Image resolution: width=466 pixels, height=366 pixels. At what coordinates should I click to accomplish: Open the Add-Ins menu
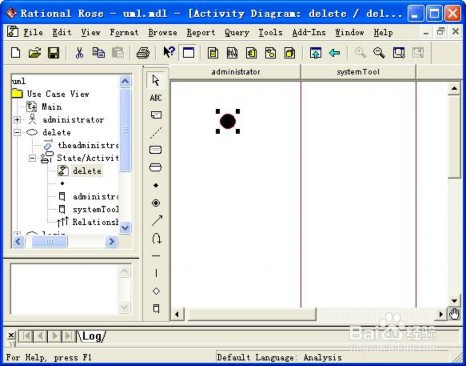click(x=309, y=32)
